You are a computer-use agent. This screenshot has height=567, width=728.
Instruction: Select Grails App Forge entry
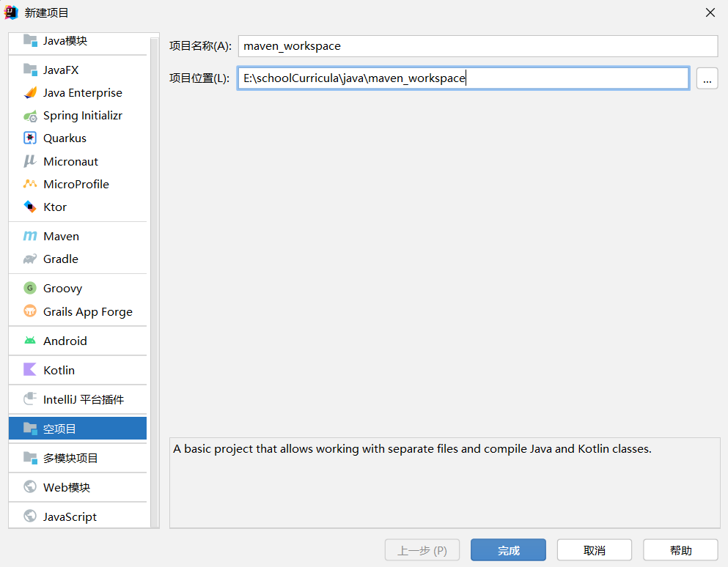(x=78, y=311)
